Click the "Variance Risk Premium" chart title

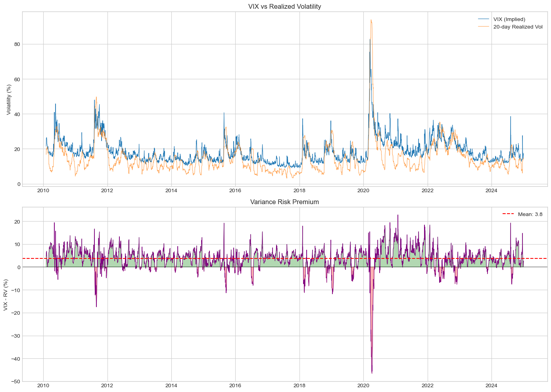(284, 202)
